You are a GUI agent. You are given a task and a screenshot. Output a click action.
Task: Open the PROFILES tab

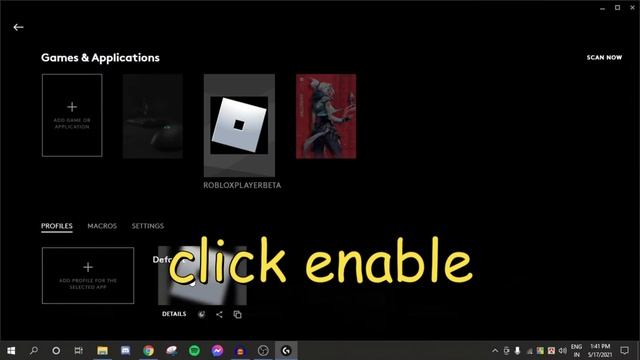point(57,226)
